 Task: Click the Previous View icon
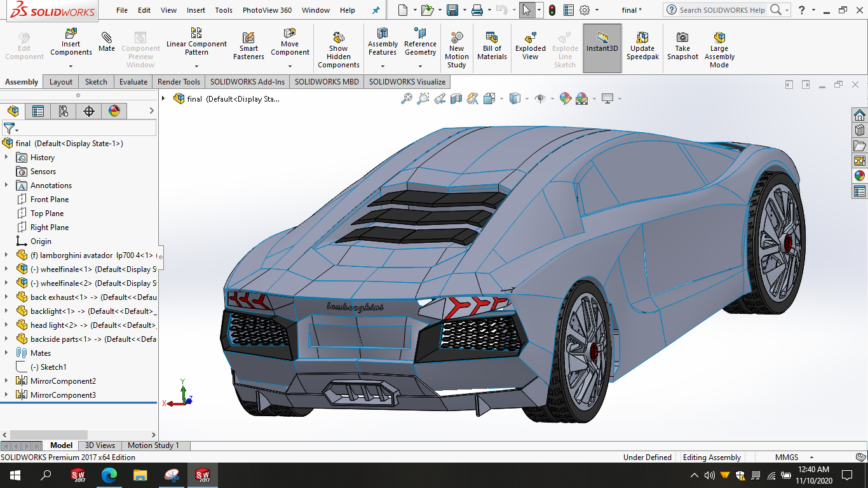pos(440,98)
